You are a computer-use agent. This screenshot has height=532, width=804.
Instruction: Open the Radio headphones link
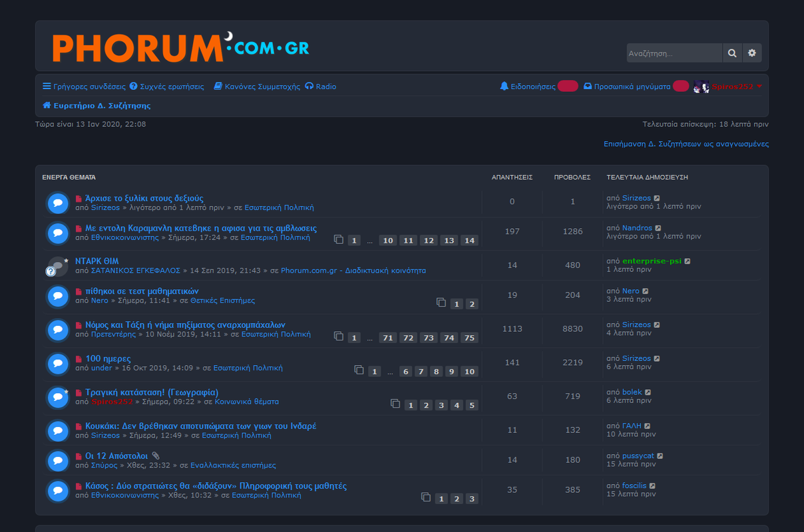tap(321, 86)
